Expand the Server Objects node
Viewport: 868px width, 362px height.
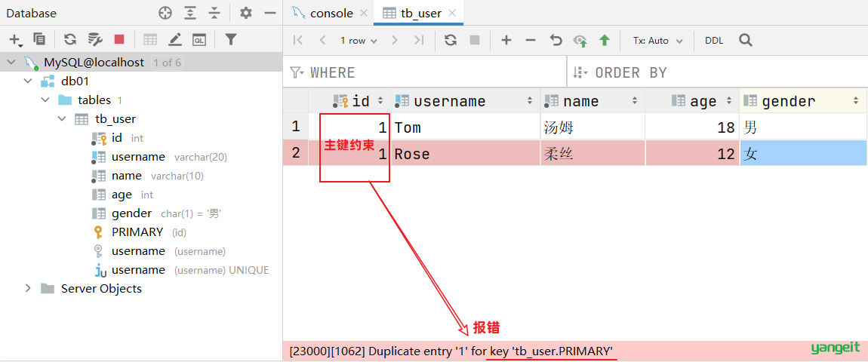tap(28, 288)
